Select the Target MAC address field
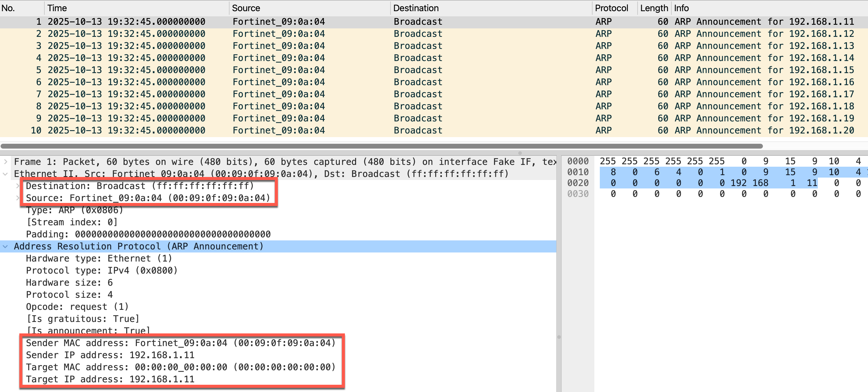The height and width of the screenshot is (392, 868). (180, 367)
